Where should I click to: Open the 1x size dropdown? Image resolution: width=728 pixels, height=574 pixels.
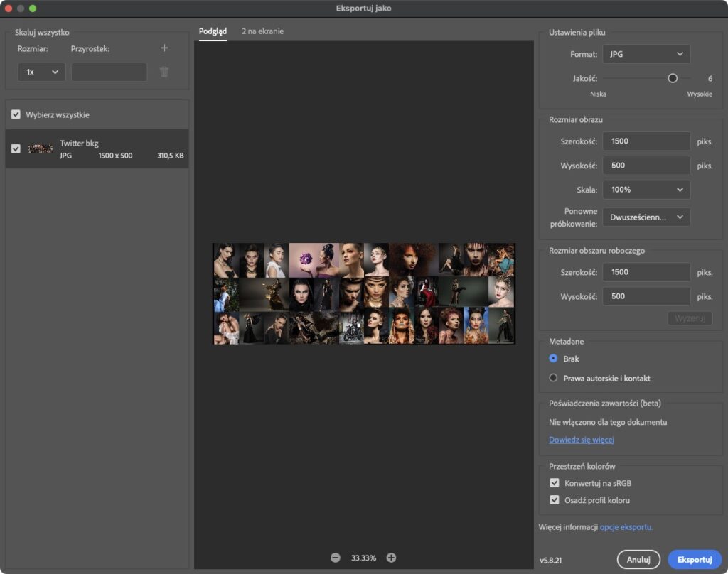pyautogui.click(x=41, y=72)
